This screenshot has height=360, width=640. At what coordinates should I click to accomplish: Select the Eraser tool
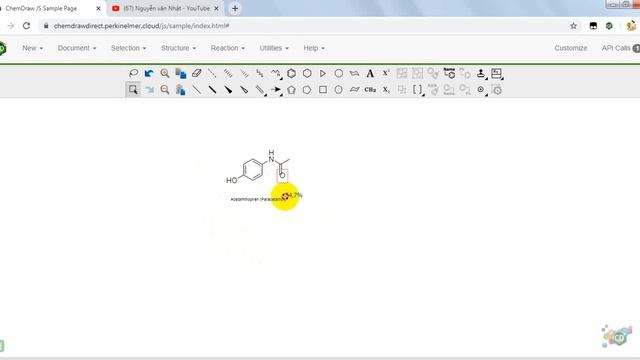click(x=196, y=73)
